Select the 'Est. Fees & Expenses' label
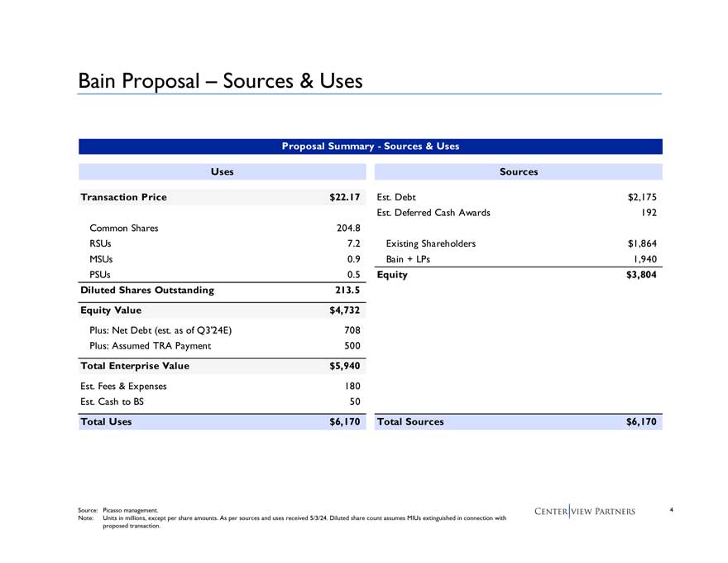The height and width of the screenshot is (563, 728). (x=123, y=386)
